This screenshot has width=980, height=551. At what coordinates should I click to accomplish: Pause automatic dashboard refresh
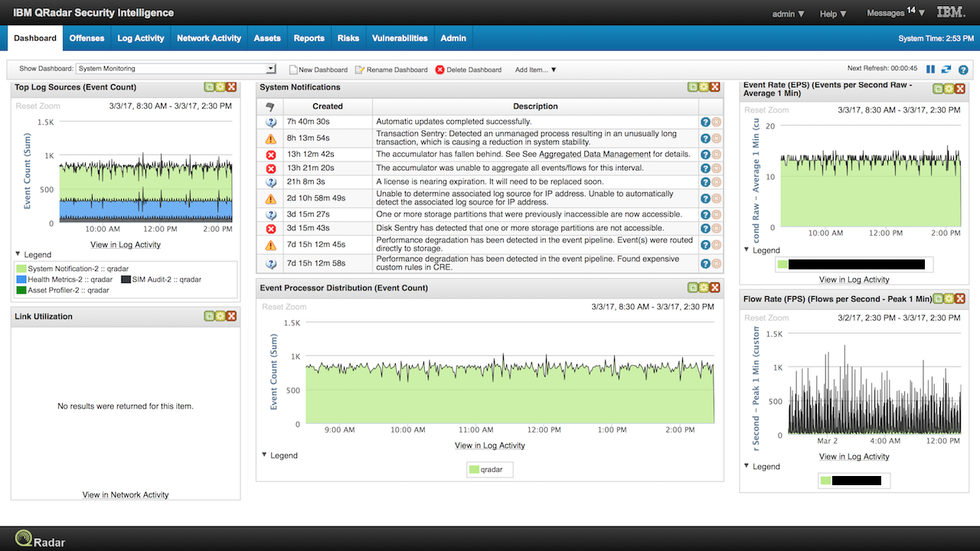click(930, 69)
